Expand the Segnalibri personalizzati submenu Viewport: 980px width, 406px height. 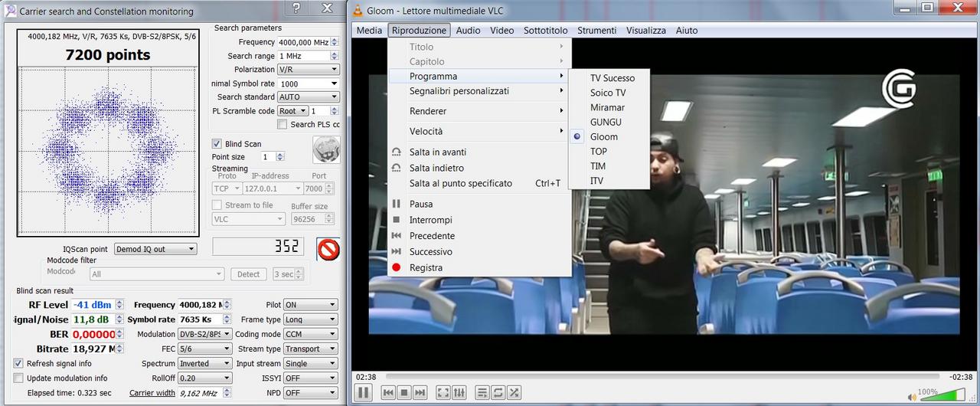click(479, 90)
